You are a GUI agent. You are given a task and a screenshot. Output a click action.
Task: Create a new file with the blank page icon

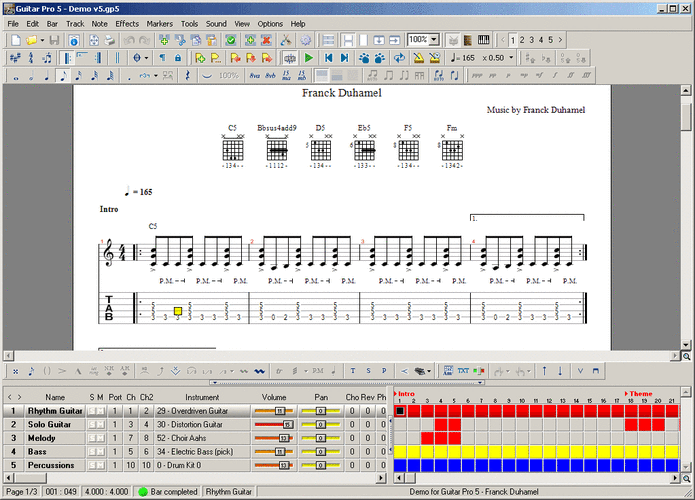(x=16, y=40)
